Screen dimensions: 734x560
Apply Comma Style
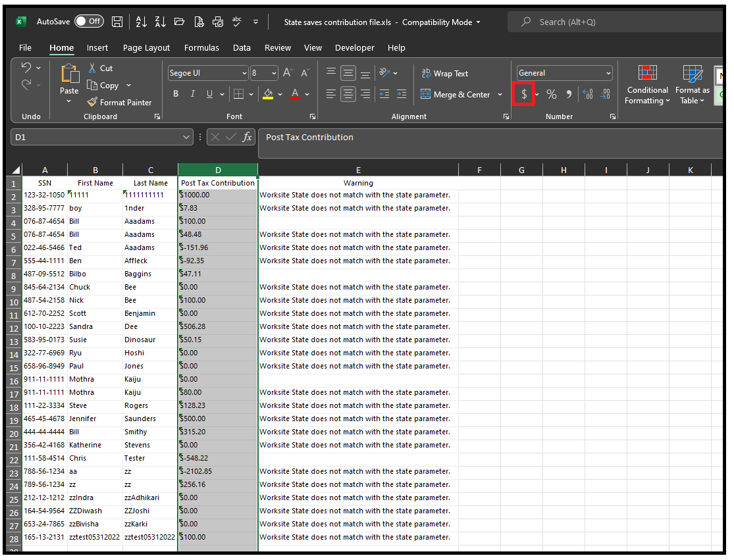coord(569,94)
